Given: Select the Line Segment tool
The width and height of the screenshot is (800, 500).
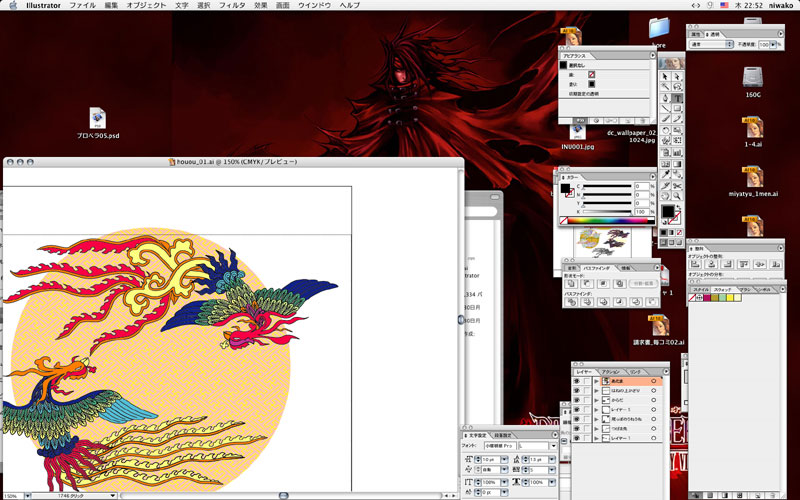Looking at the screenshot, I should tap(665, 109).
